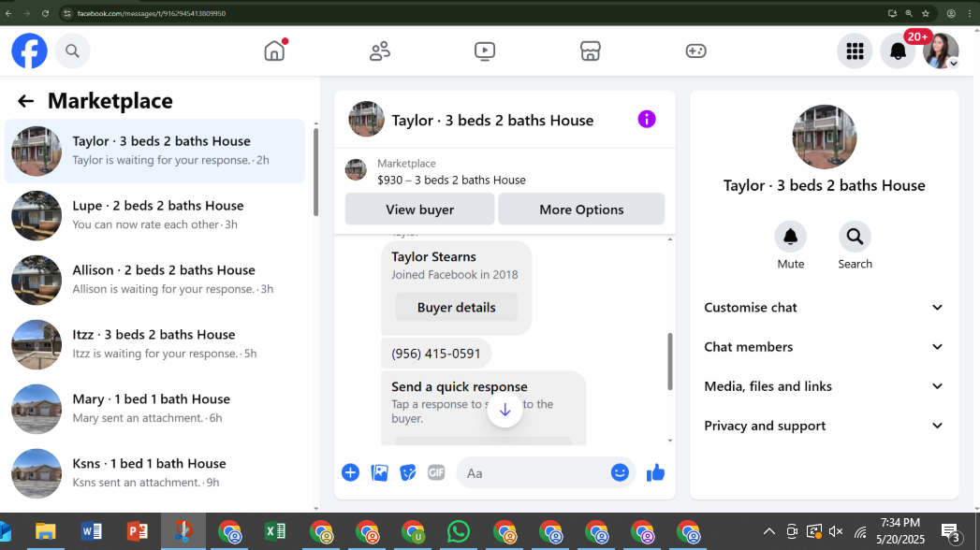Image resolution: width=980 pixels, height=550 pixels.
Task: Click the back arrow next to Marketplace
Action: (25, 100)
